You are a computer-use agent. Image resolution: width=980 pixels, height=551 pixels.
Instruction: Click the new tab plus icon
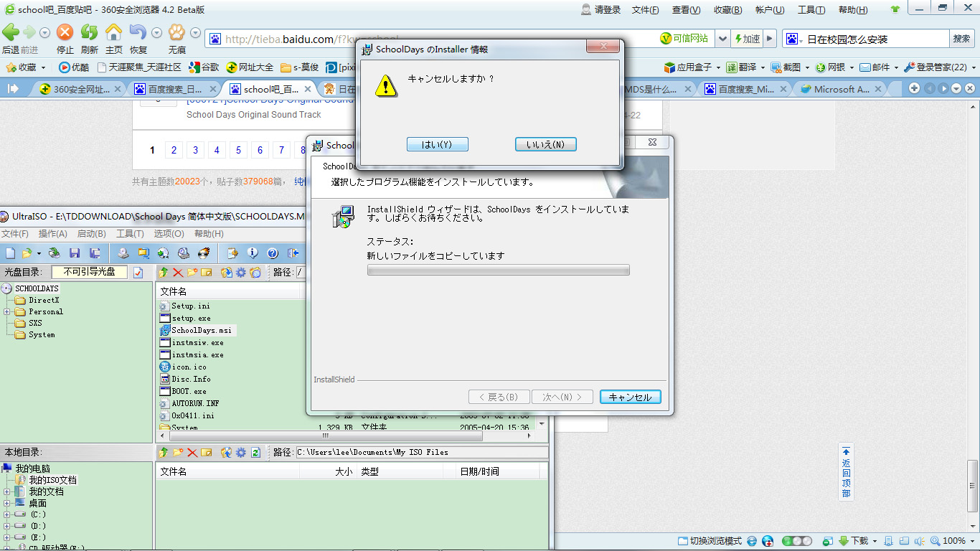[x=914, y=88]
